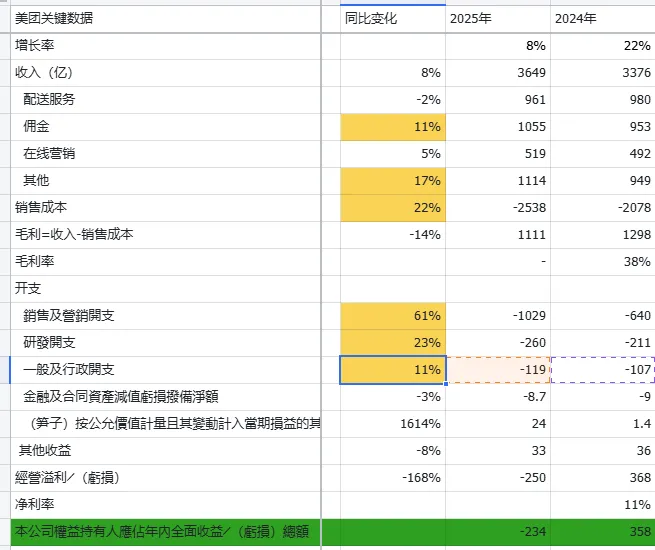Click the 358 cell in green row
This screenshot has width=655, height=550.
pyautogui.click(x=603, y=532)
